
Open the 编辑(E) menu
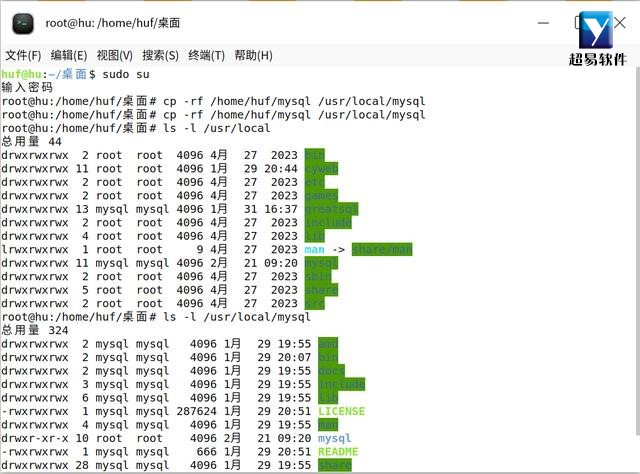pos(69,56)
